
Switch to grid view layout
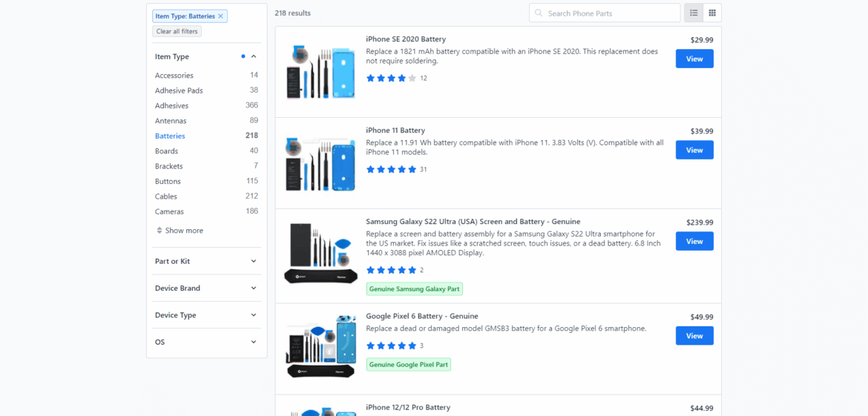pos(712,13)
